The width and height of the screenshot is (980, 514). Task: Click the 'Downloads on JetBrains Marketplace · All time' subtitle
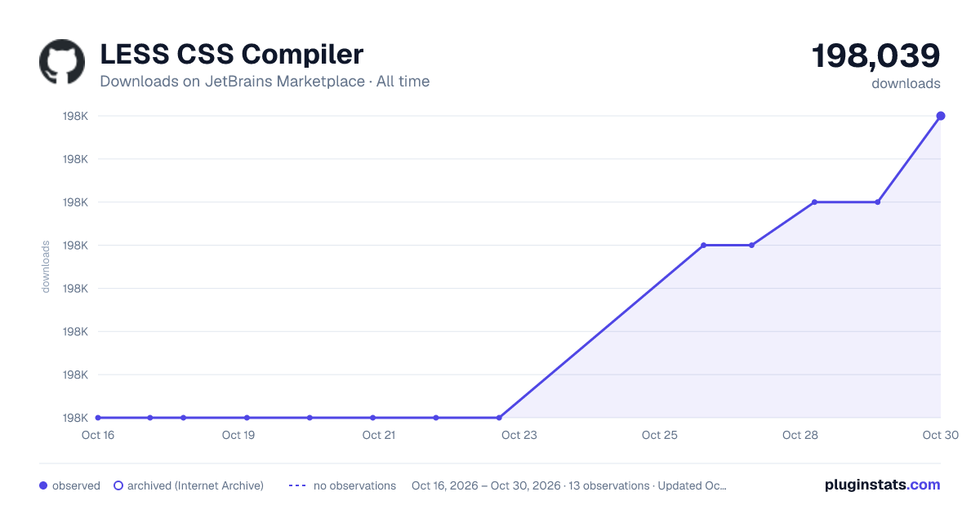click(x=265, y=82)
